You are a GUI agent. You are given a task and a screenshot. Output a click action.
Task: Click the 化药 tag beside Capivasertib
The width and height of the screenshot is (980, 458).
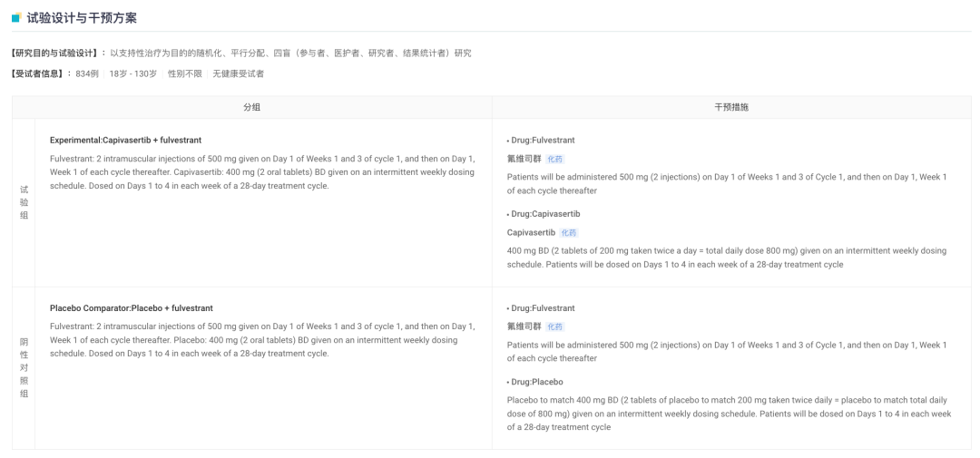(x=569, y=233)
